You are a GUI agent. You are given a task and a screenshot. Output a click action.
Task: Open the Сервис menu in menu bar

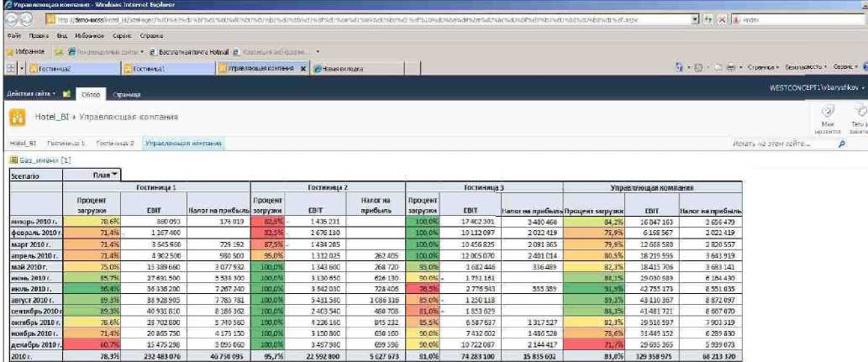123,35
